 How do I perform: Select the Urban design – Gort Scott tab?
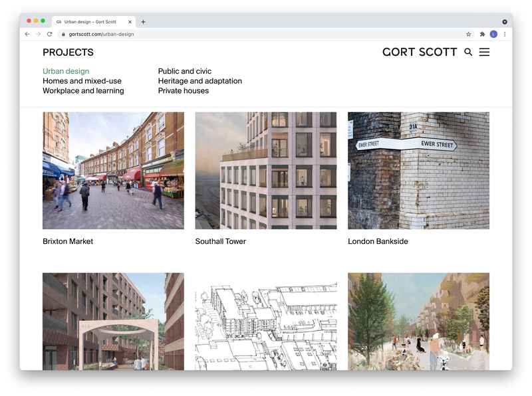pyautogui.click(x=93, y=22)
